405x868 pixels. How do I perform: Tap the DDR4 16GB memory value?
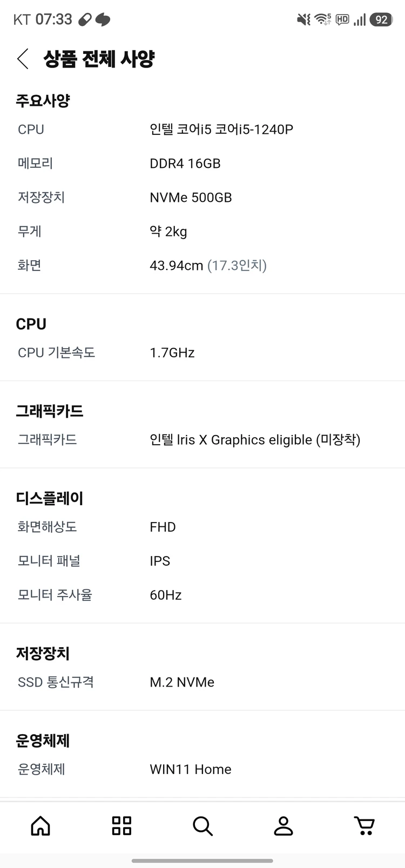[185, 164]
